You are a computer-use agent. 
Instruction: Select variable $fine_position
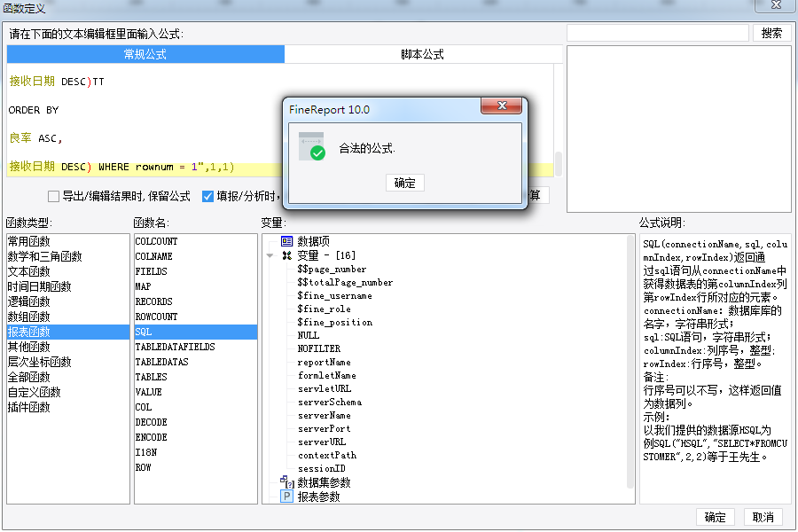point(335,322)
